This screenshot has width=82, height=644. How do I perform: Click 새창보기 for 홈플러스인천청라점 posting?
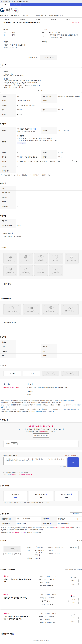point(73,584)
